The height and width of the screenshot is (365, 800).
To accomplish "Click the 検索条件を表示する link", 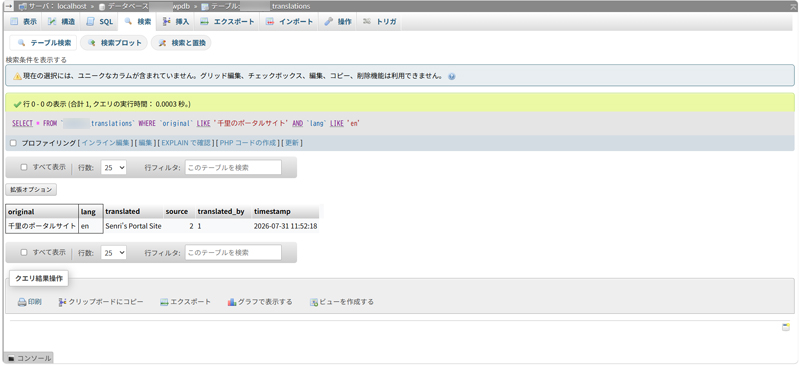I will [36, 60].
